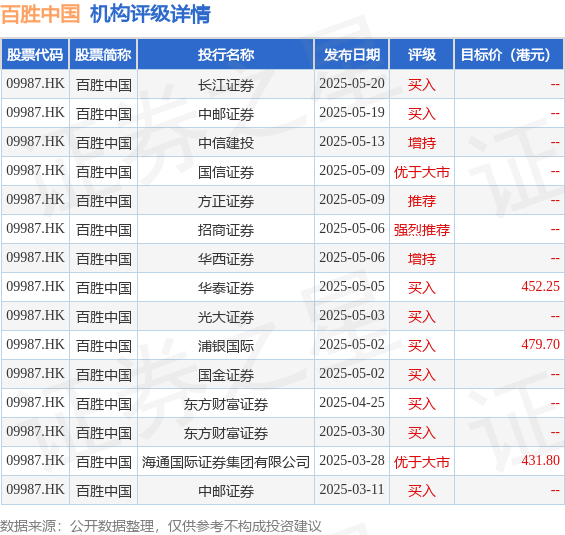The height and width of the screenshot is (535, 565).
Task: Click date 2025-05-03
Action: (x=352, y=316)
